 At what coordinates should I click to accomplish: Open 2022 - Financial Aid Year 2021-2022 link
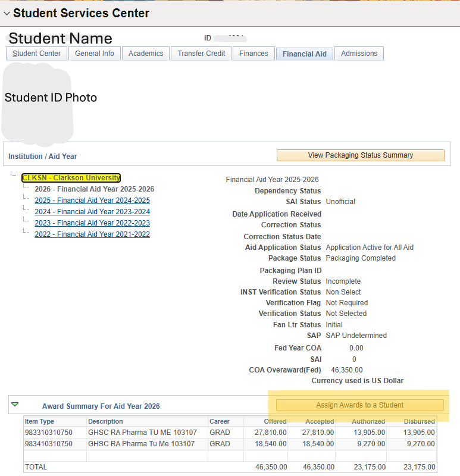point(92,234)
